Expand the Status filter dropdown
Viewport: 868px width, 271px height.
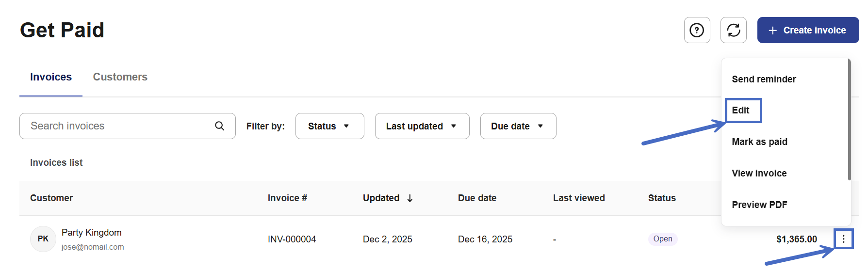(329, 126)
